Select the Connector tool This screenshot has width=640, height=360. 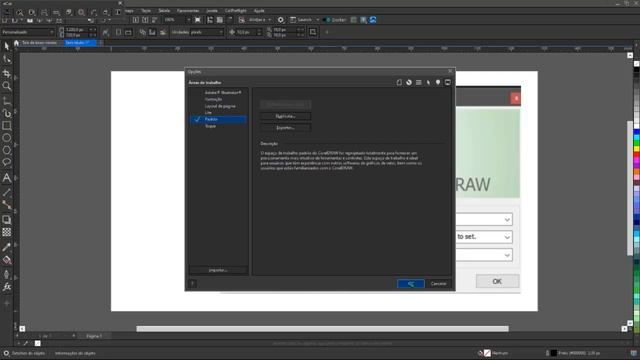click(x=7, y=205)
